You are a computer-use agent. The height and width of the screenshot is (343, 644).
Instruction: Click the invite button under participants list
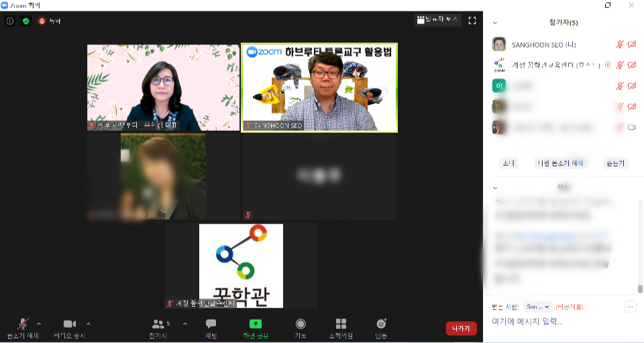(508, 163)
